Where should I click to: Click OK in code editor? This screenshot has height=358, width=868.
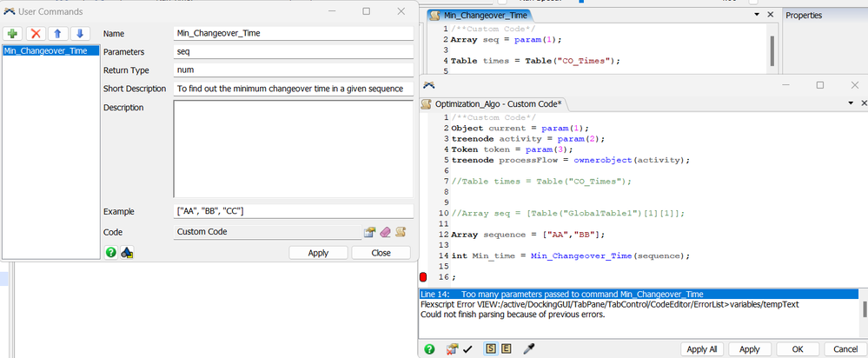click(x=798, y=349)
